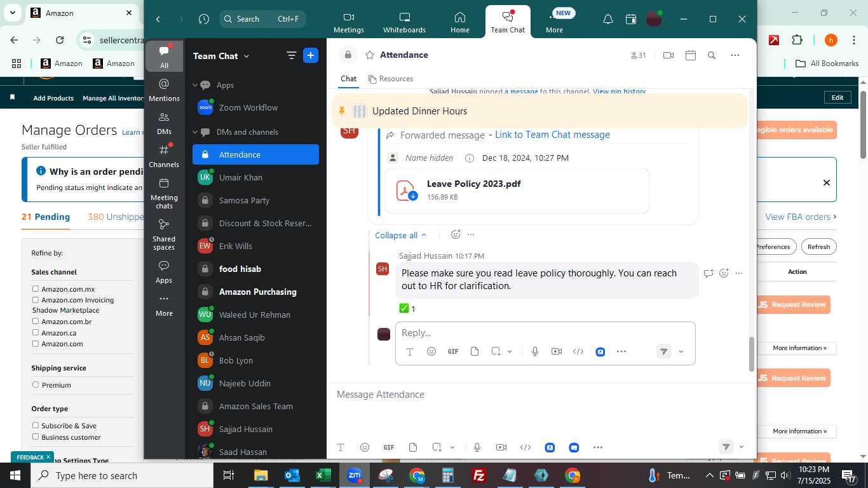
Task: Record an audio message in Message Attendance toolbar
Action: click(477, 447)
